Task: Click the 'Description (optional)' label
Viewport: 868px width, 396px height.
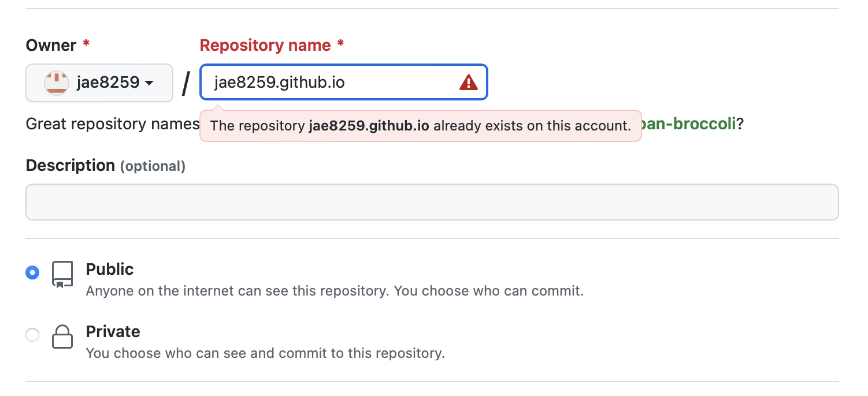Action: (106, 166)
